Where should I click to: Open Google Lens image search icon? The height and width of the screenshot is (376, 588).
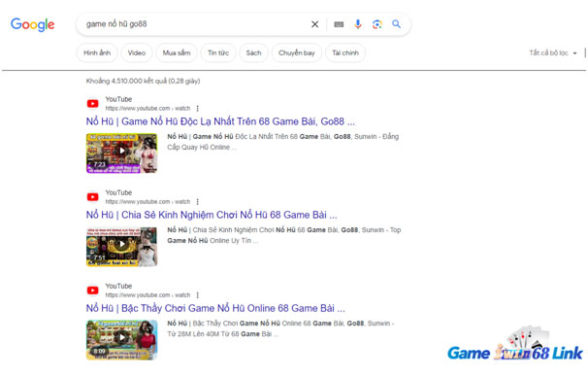click(376, 24)
